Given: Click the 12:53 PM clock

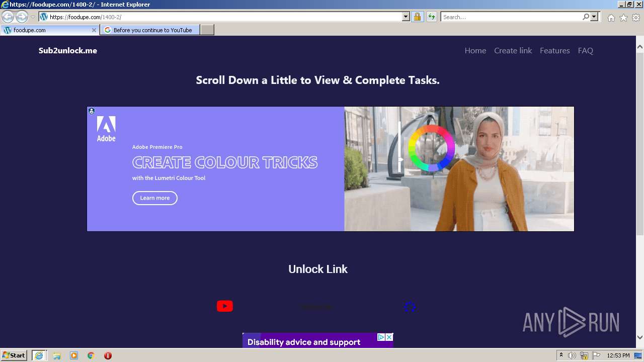Looking at the screenshot, I should tap(618, 355).
